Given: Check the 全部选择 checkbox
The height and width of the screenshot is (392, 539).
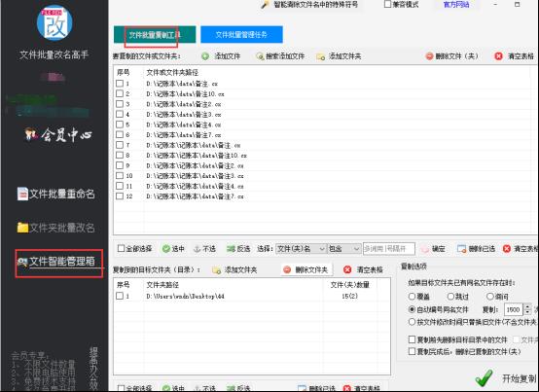Looking at the screenshot, I should coord(121,248).
